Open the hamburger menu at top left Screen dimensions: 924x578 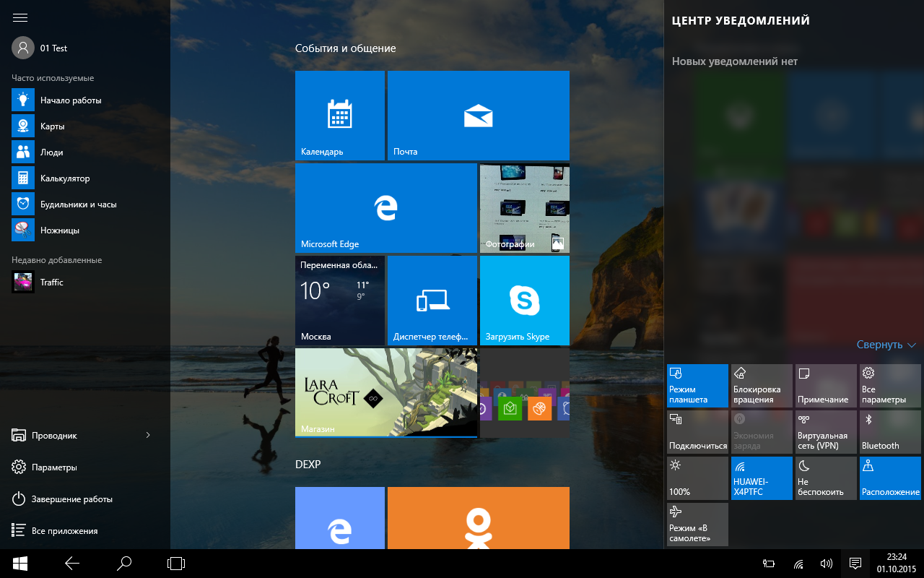(x=20, y=17)
